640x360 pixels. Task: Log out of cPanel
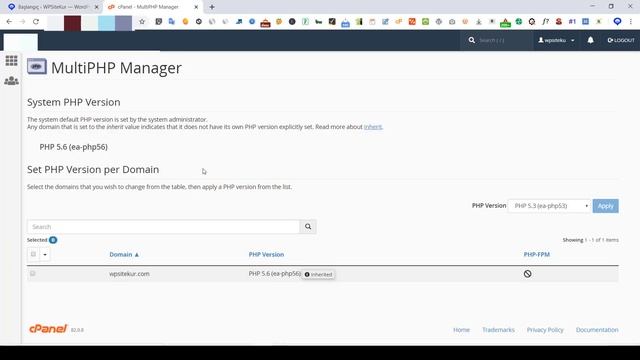pos(621,40)
